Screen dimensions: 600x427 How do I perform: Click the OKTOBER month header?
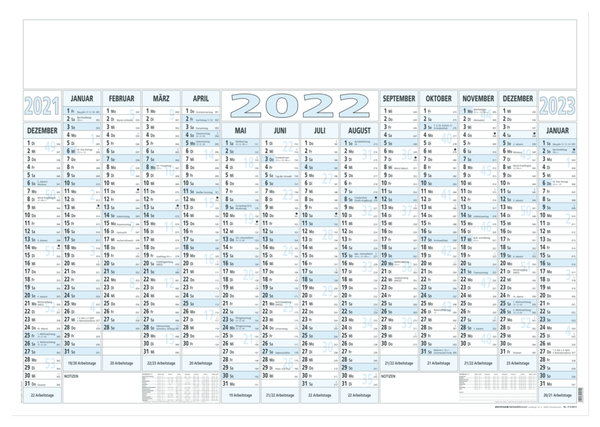[439, 100]
